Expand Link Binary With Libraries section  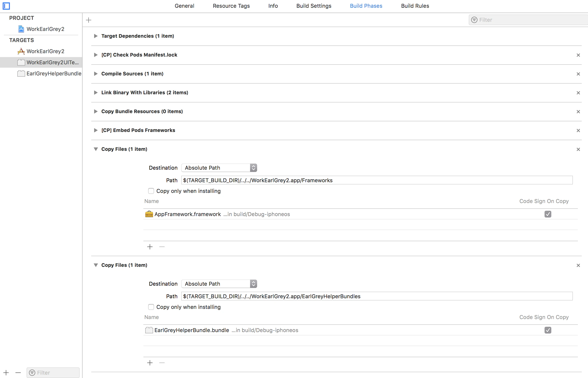[96, 93]
